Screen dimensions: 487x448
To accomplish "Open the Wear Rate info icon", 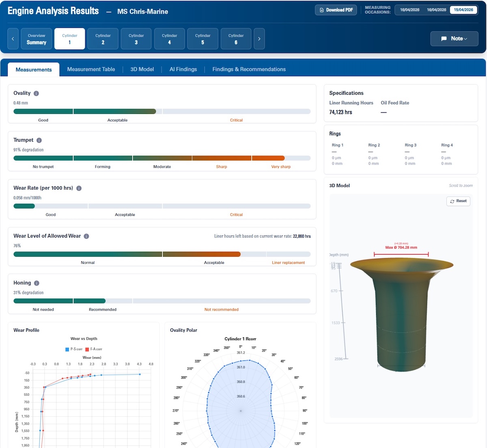I will click(79, 188).
